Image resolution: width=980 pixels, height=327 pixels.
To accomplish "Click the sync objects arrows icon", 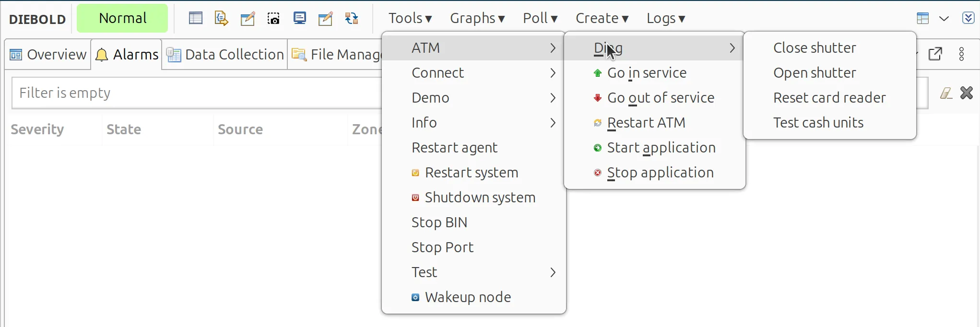I will tap(352, 19).
